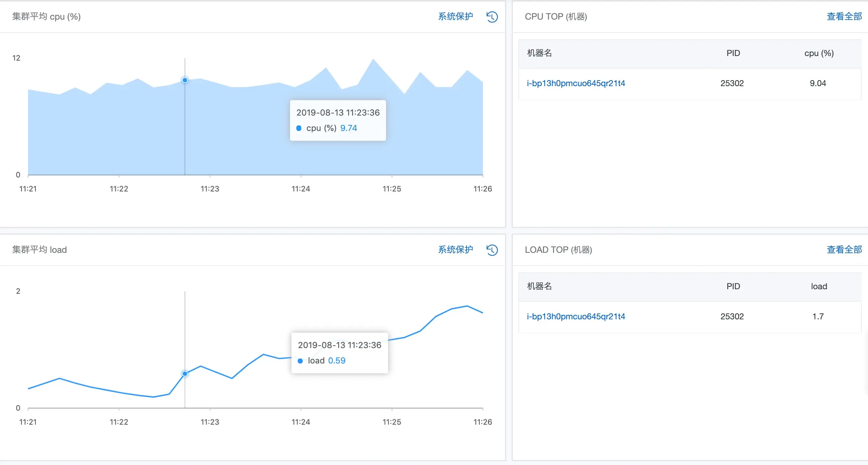Screen dimensions: 868x465
Task: Click history clock icon in cpu panel
Action: pyautogui.click(x=492, y=16)
